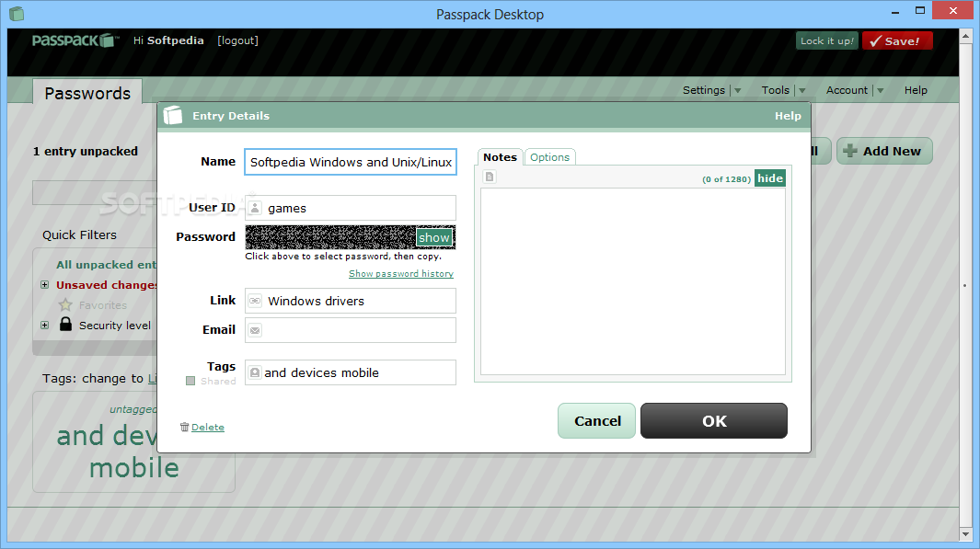Open the Settings menu
980x549 pixels.
[704, 90]
